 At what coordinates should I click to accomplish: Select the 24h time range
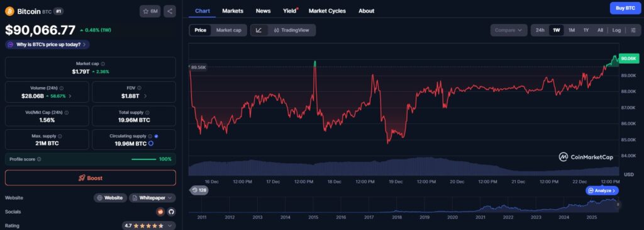point(540,30)
